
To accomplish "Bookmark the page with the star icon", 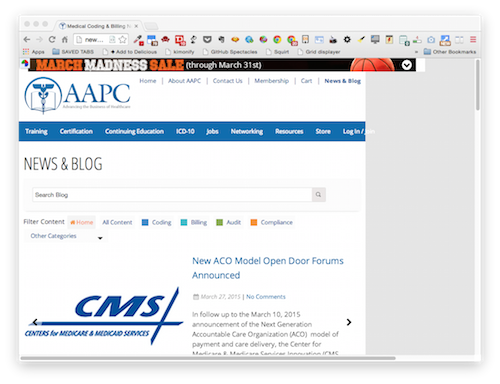I will [123, 39].
